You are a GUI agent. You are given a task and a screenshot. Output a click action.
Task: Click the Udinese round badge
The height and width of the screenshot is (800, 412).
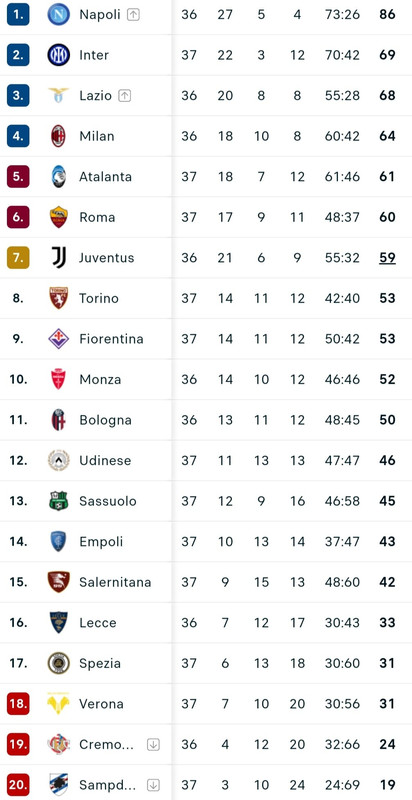coord(59,460)
